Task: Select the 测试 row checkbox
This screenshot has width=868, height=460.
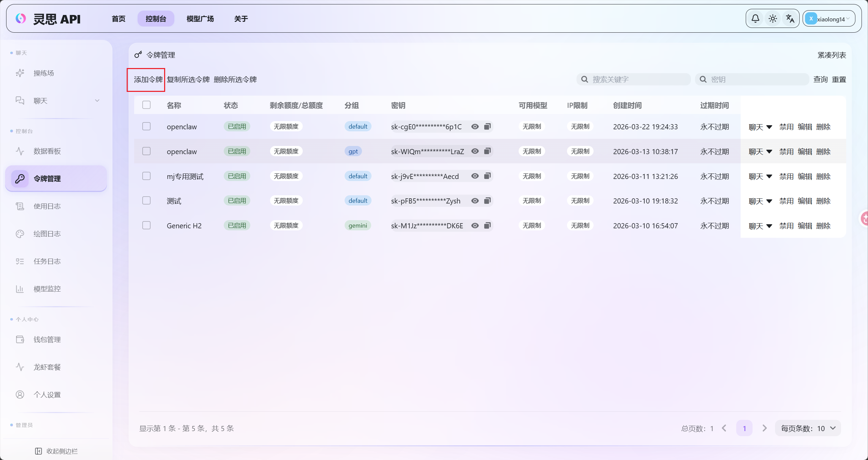Action: tap(146, 200)
